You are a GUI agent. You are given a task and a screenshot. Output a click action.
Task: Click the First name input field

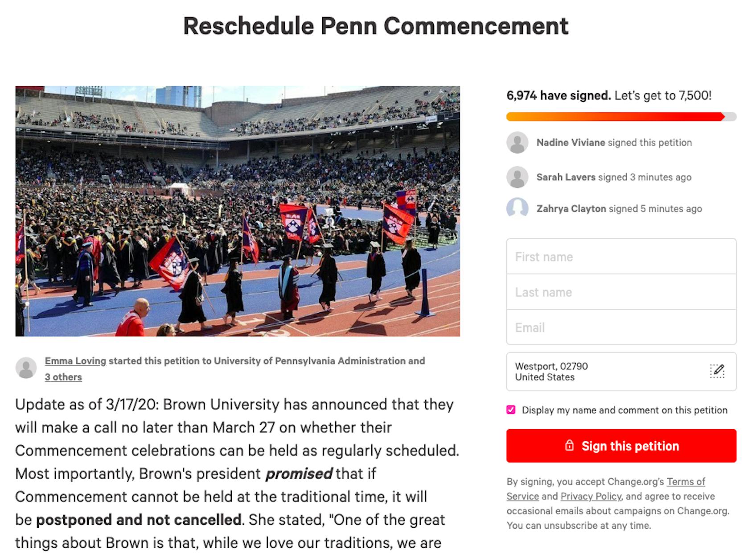point(621,257)
